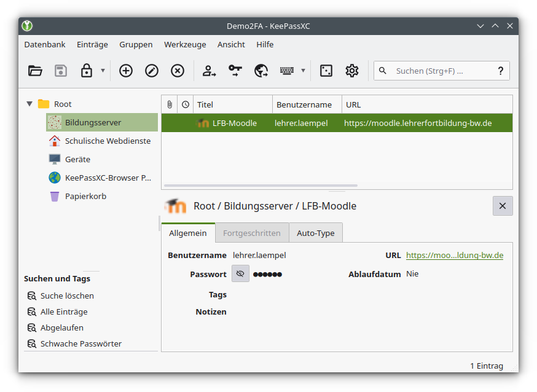Viewport: 537px width, 392px height.
Task: Copy the username using the toolbar icon
Action: click(x=209, y=71)
